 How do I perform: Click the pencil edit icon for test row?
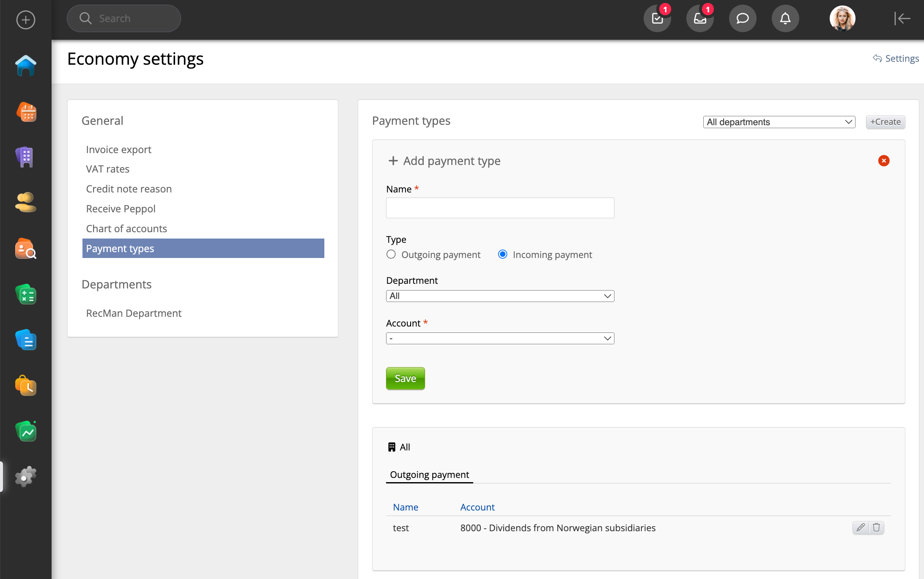(x=860, y=527)
